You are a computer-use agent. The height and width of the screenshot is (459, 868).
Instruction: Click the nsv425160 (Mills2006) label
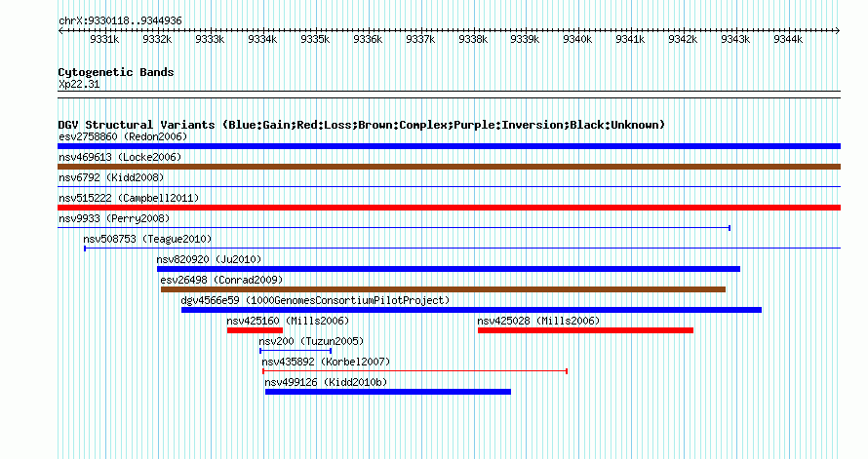point(288,321)
